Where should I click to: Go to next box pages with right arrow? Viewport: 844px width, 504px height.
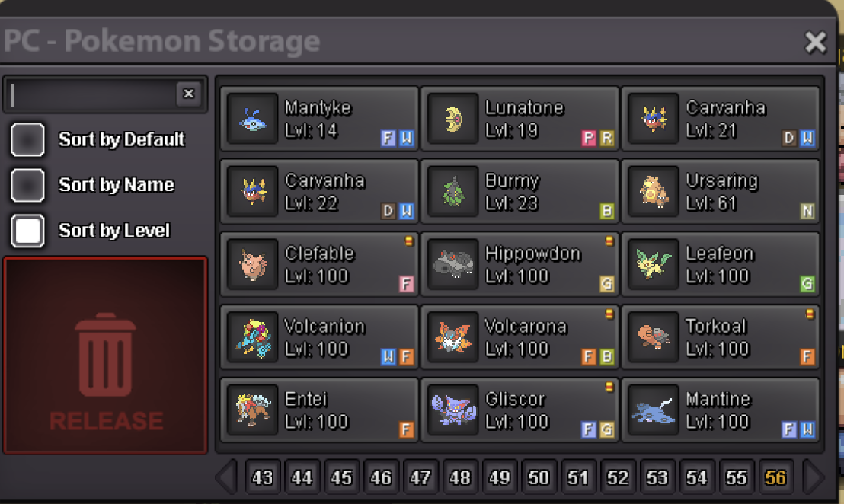click(814, 477)
